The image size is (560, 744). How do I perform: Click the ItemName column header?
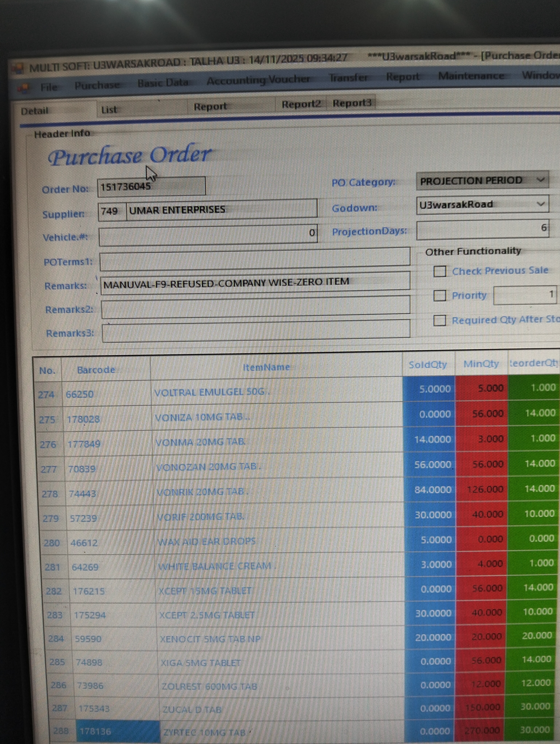pos(266,367)
